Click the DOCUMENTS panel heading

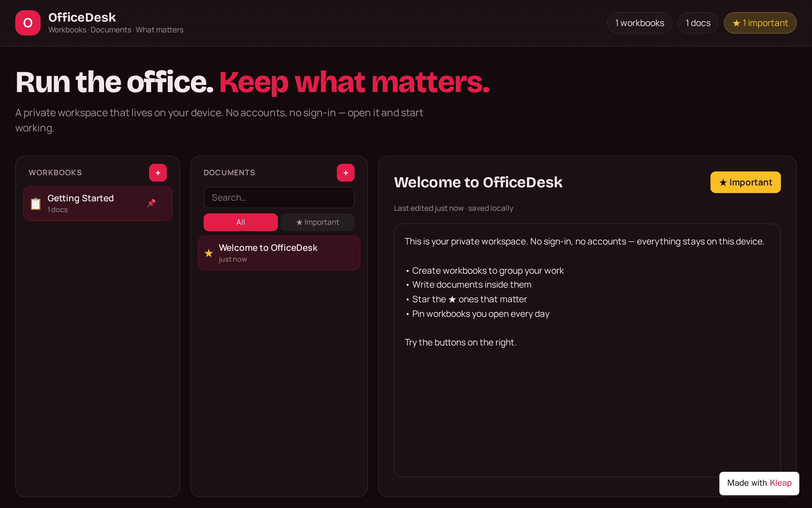click(x=229, y=173)
